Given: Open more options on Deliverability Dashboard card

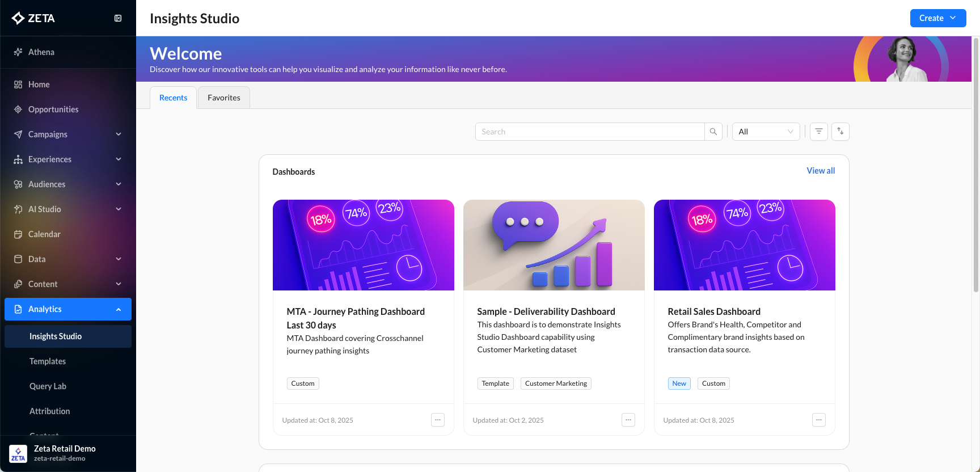Looking at the screenshot, I should 628,420.
